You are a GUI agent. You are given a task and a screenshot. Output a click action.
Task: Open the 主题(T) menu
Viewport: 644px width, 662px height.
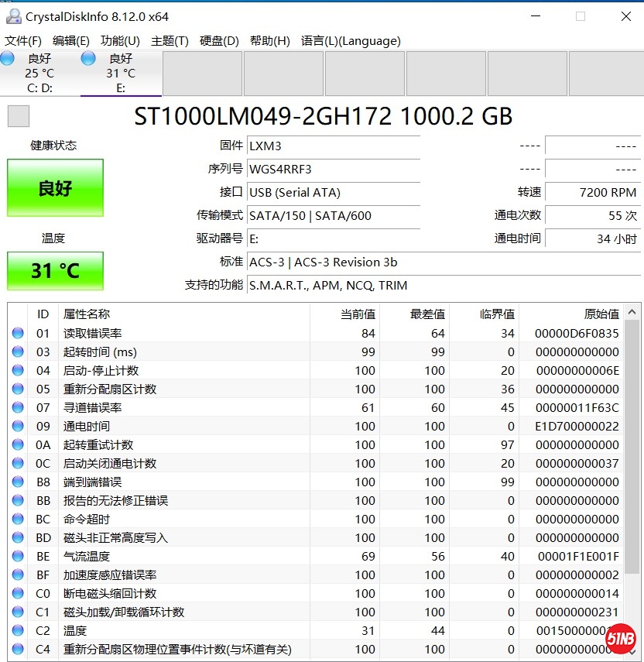pos(170,41)
